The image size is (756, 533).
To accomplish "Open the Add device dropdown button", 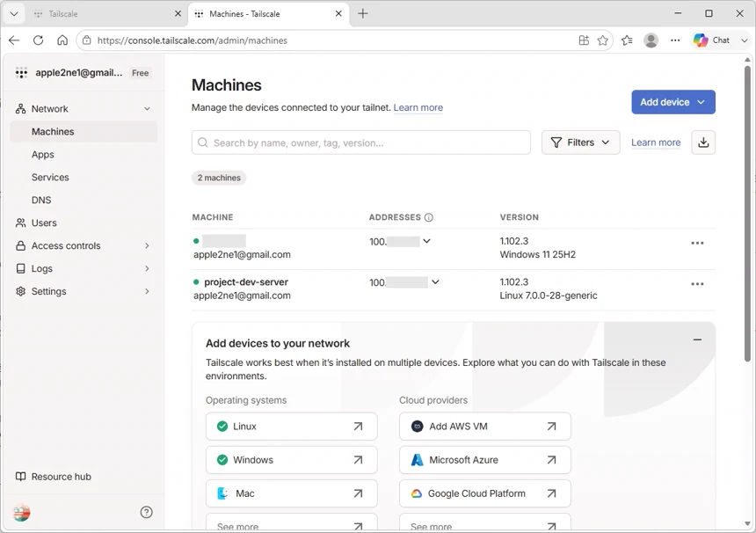I will [x=673, y=102].
